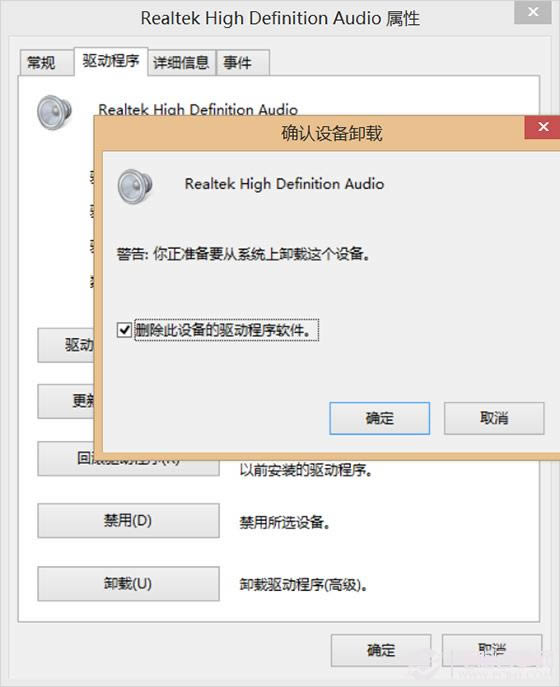Open the 事件 tab

point(242,63)
